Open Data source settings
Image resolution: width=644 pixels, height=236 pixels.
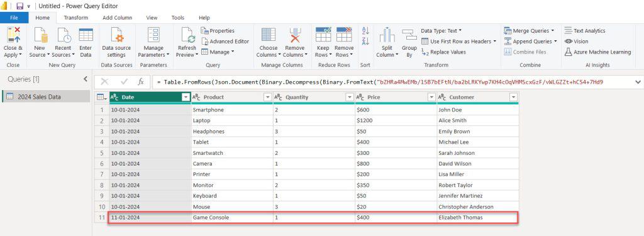[116, 42]
